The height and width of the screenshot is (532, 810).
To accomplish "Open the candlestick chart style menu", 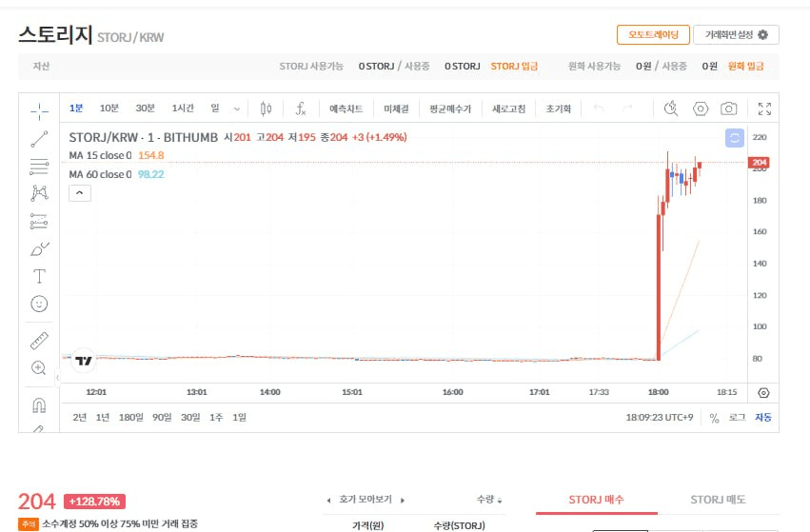I will tap(267, 108).
